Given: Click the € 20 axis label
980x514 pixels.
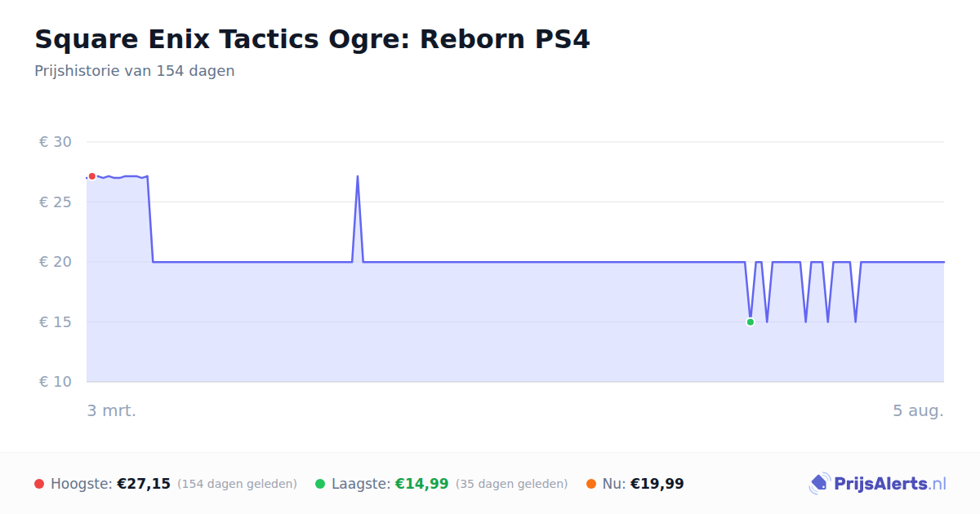Looking at the screenshot, I should click(56, 262).
